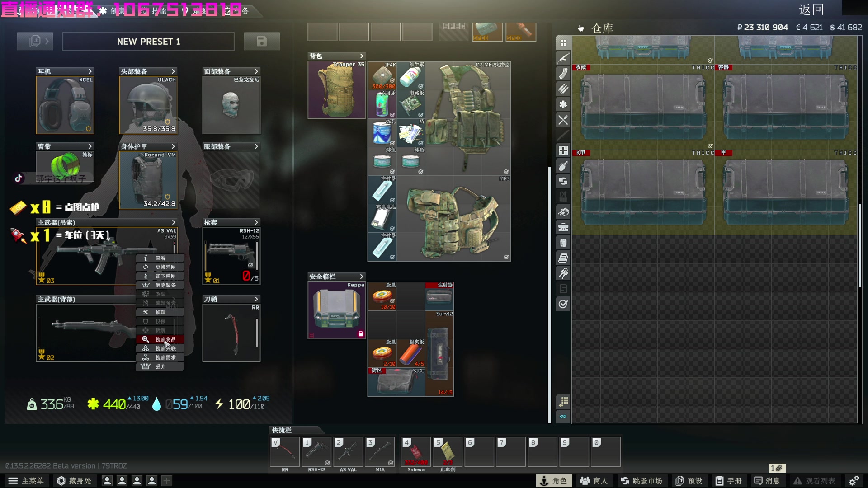Select quick slot 1 RSH-12
This screenshot has height=488, width=868.
pos(316,452)
